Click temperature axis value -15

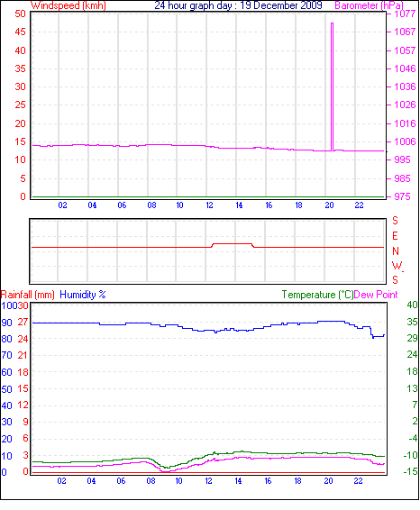coord(411,471)
